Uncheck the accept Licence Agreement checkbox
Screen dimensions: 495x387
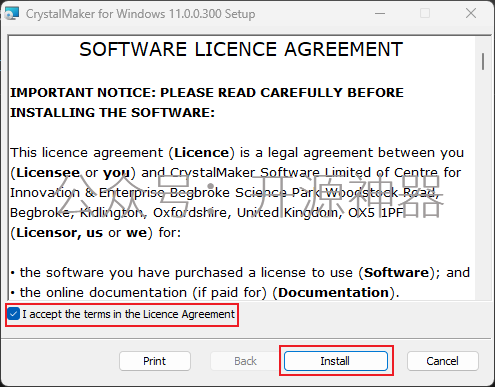pos(14,314)
